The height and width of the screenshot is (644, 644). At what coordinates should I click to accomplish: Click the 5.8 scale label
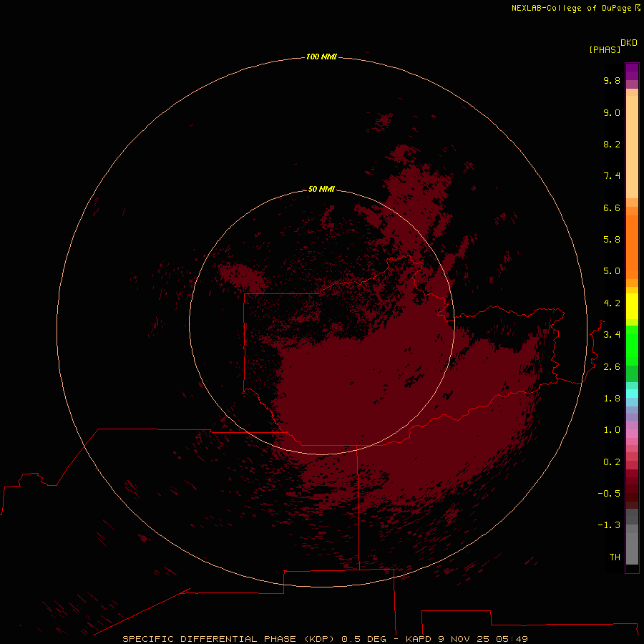[612, 240]
